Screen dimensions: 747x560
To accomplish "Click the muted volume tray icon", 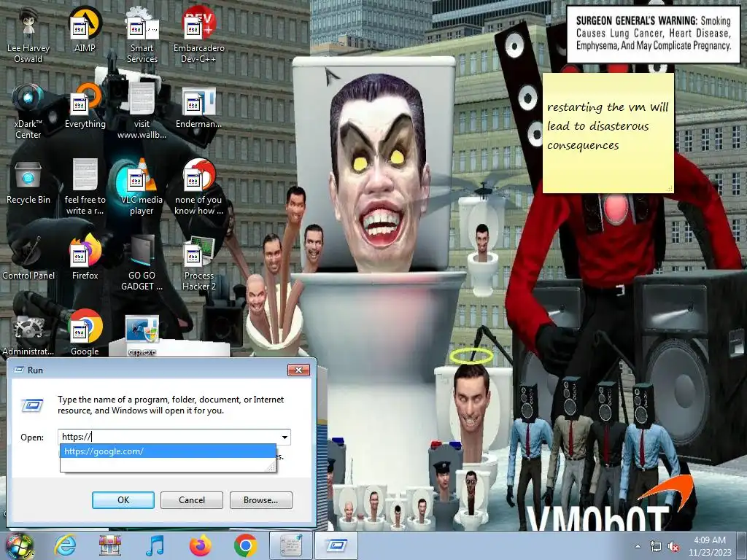I will point(673,547).
